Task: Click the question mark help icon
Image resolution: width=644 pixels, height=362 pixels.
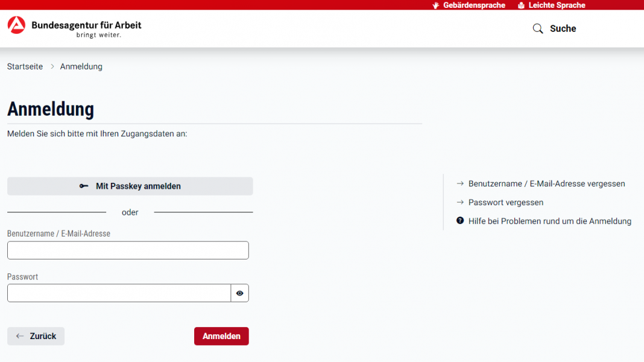Action: (460, 221)
